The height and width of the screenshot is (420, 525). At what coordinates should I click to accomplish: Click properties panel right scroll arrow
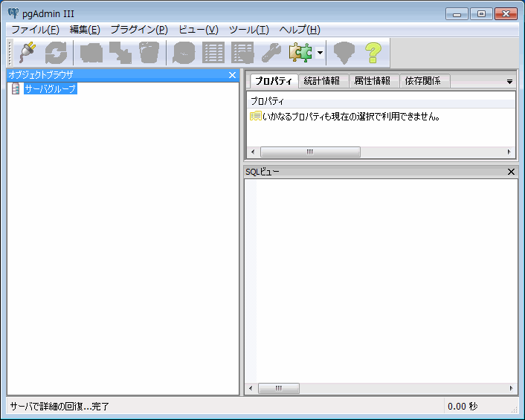click(509, 152)
